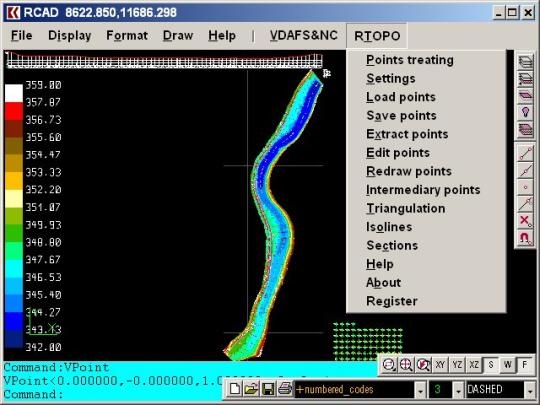Image resolution: width=540 pixels, height=405 pixels.
Task: Toggle the W view mode button
Action: [508, 365]
